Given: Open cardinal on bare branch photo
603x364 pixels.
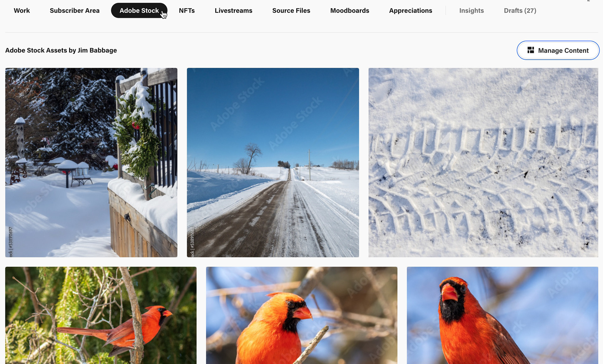Looking at the screenshot, I should [301, 315].
